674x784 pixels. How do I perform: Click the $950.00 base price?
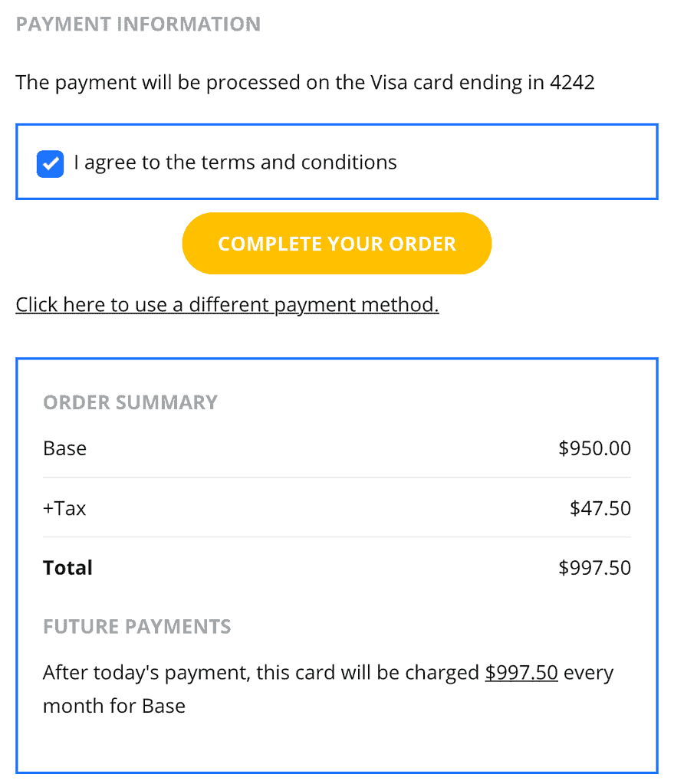point(594,448)
